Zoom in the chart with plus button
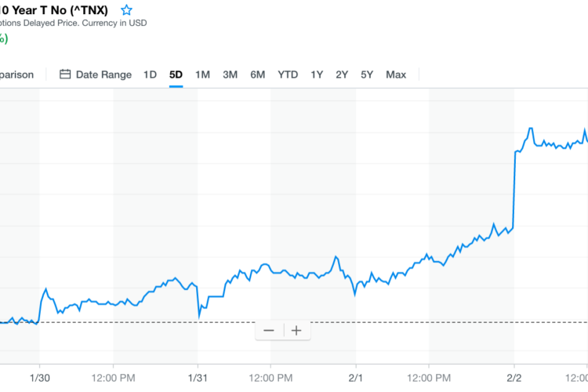 click(x=296, y=330)
